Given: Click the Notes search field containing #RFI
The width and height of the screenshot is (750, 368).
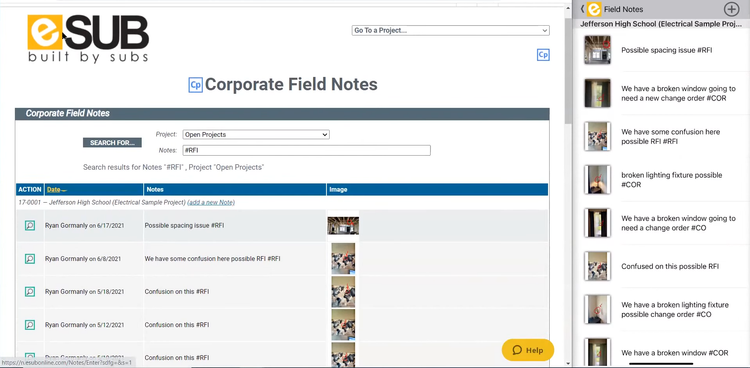Looking at the screenshot, I should point(307,150).
